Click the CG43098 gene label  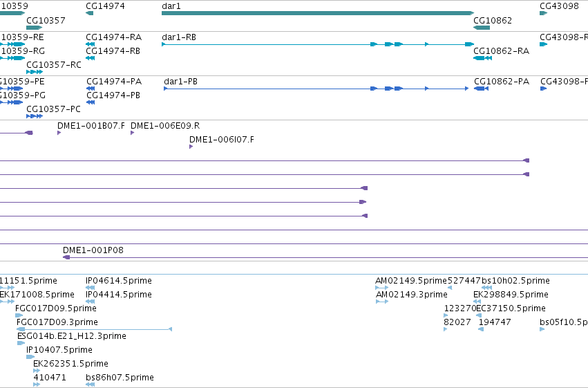tap(559, 6)
